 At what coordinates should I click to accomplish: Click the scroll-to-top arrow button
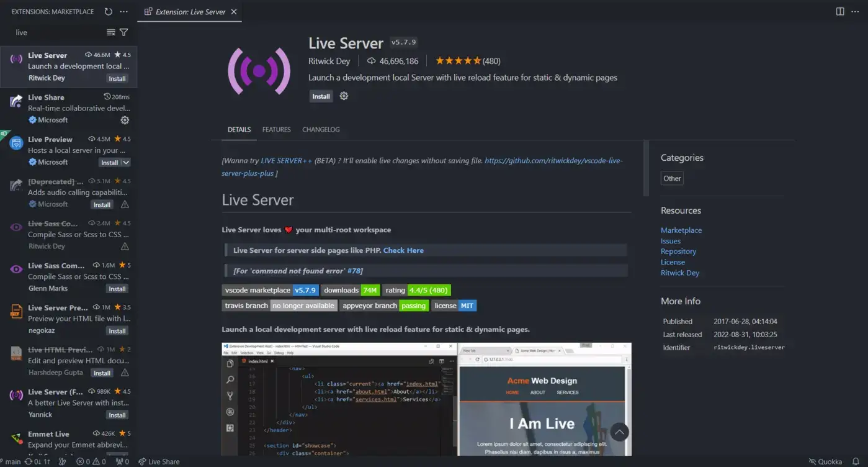619,432
